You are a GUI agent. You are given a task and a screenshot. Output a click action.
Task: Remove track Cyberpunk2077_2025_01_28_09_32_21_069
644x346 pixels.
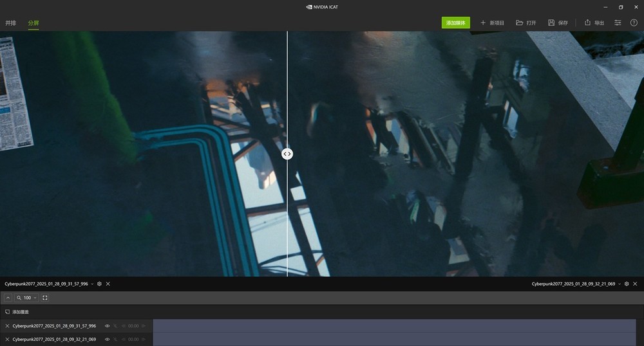7,340
